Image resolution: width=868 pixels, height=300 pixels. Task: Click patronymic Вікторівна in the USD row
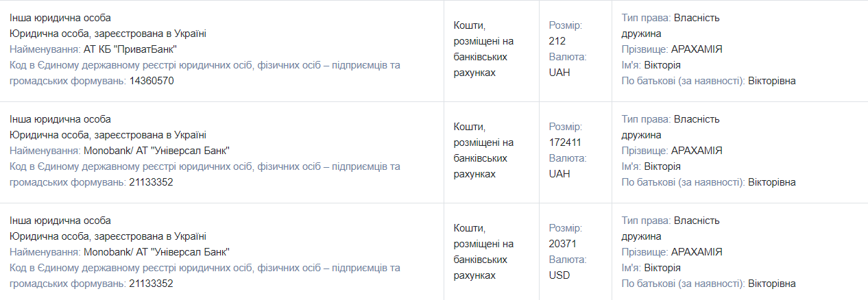771,284
